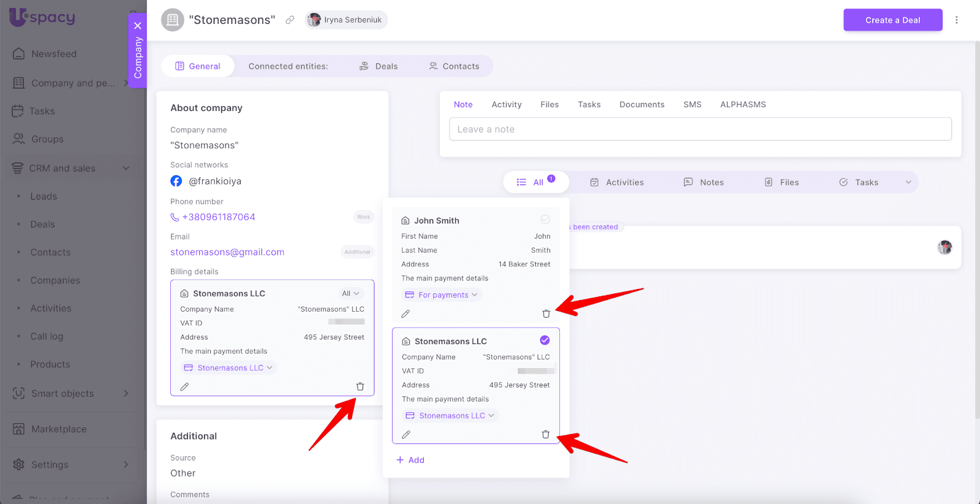
Task: Open the For payments dropdown
Action: coord(442,295)
